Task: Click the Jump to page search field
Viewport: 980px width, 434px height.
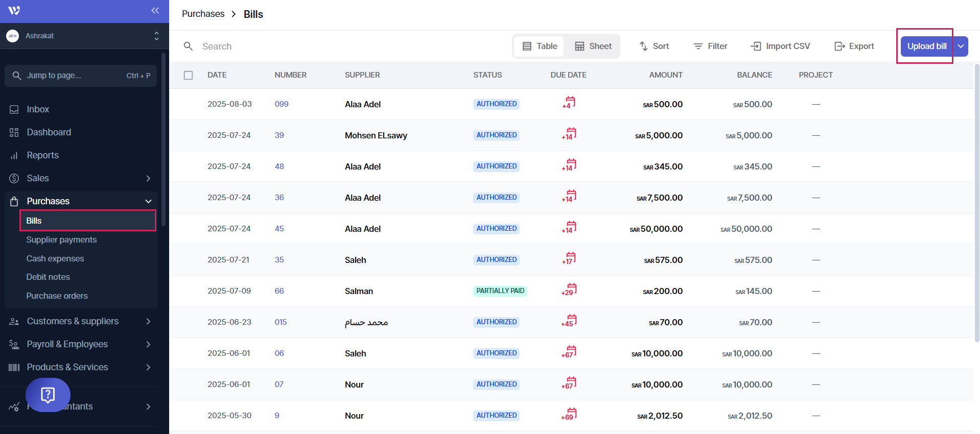Action: point(81,76)
